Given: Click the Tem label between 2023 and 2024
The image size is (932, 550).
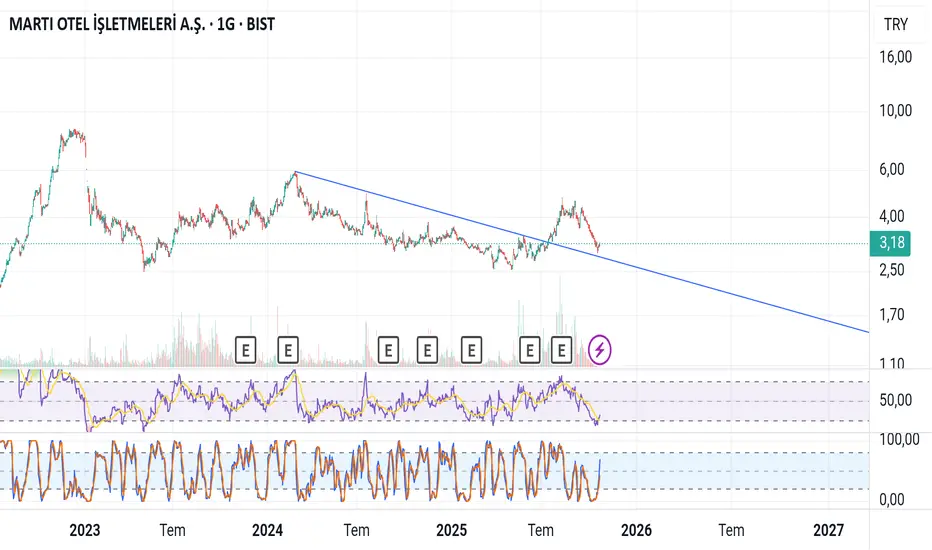Looking at the screenshot, I should [x=172, y=530].
